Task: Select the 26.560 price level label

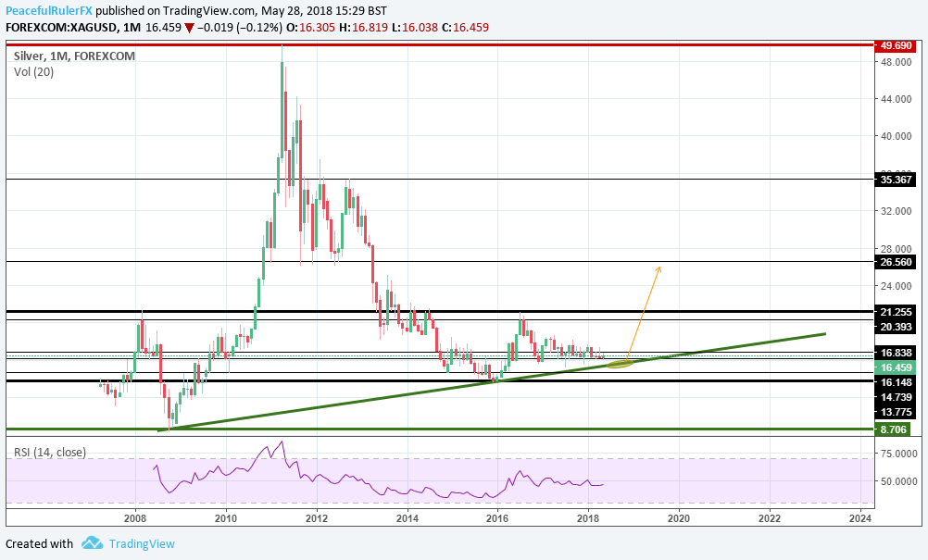Action: click(896, 262)
